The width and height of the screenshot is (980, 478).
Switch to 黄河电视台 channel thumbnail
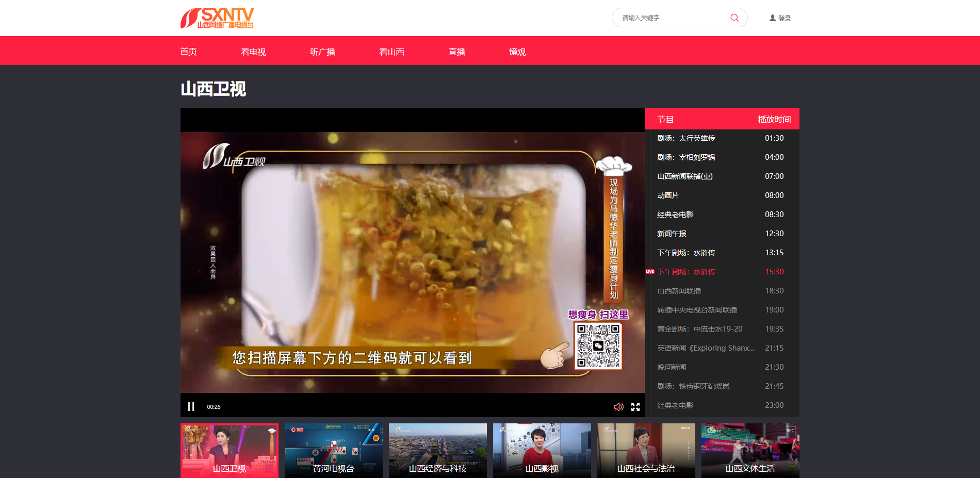[333, 450]
